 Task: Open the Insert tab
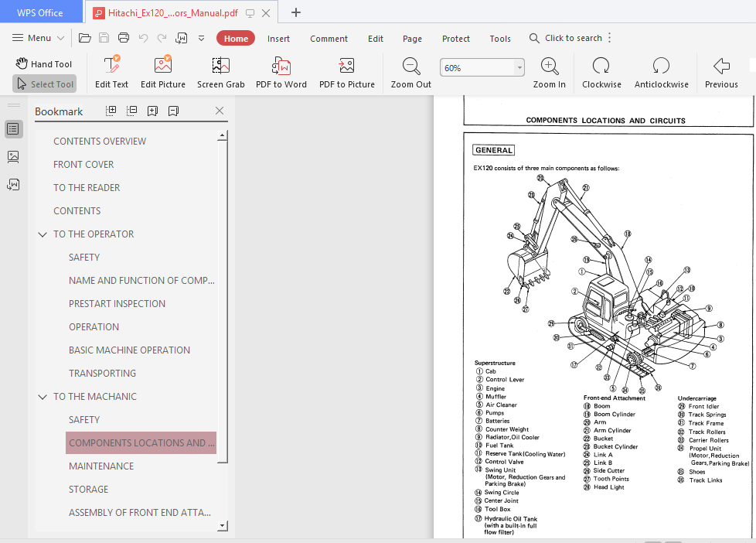279,39
